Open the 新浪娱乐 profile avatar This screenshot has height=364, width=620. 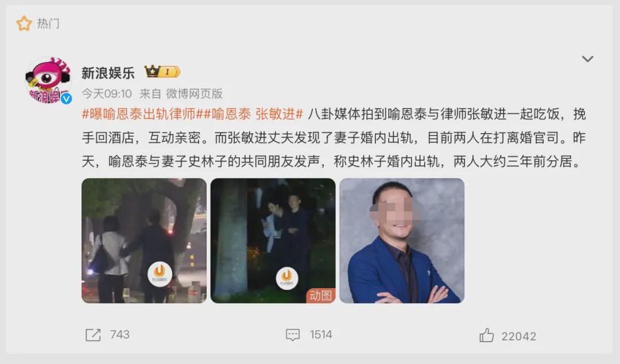(48, 80)
